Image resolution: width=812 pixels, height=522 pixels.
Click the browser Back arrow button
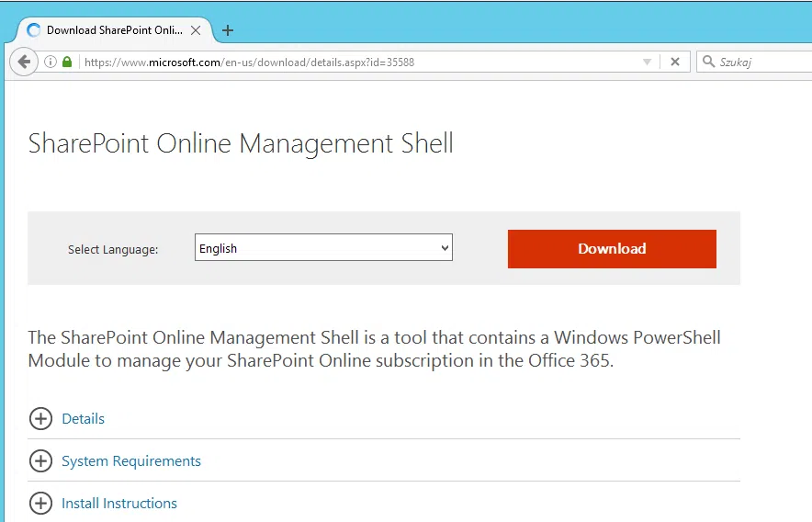(x=23, y=62)
